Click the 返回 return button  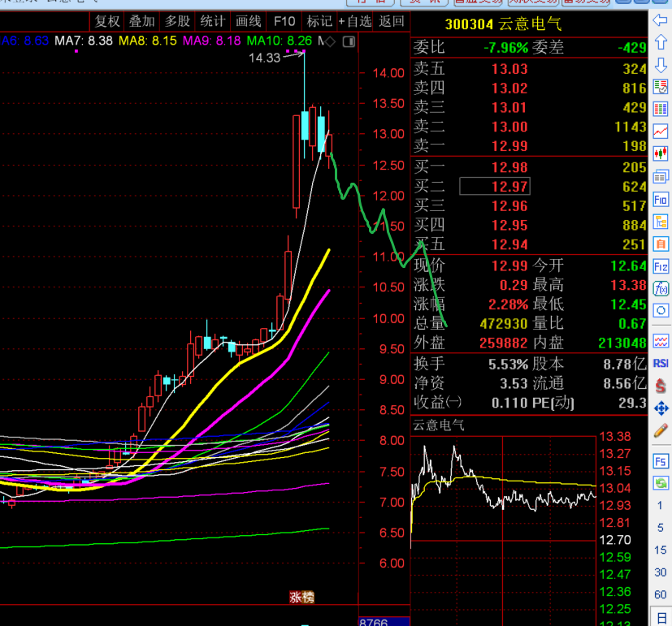coord(392,21)
